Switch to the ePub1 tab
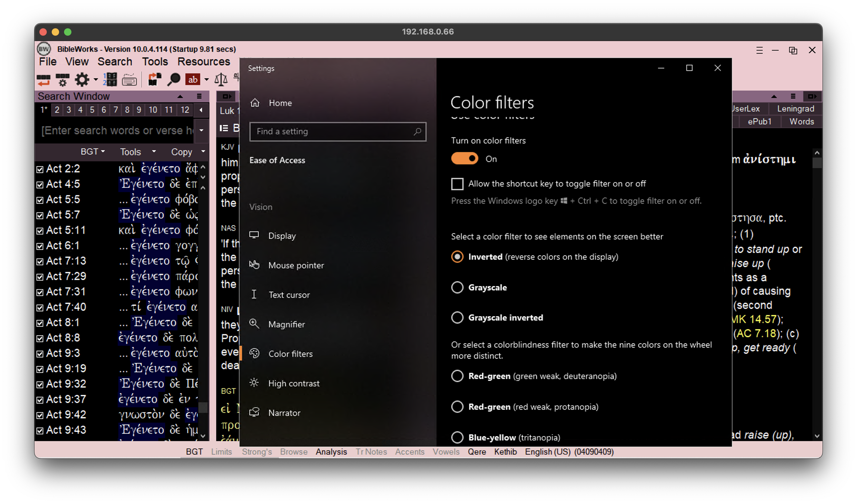Viewport: 857px width, 504px height. point(759,121)
